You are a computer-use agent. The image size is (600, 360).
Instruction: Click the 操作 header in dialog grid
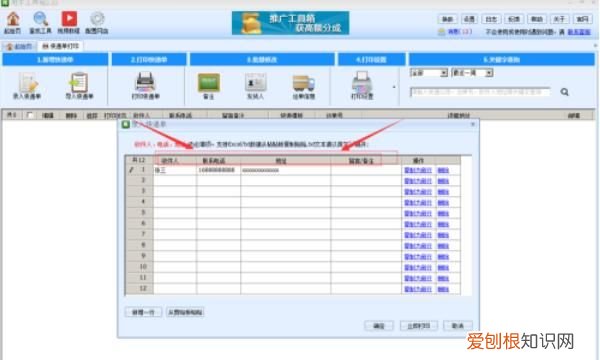(x=418, y=161)
